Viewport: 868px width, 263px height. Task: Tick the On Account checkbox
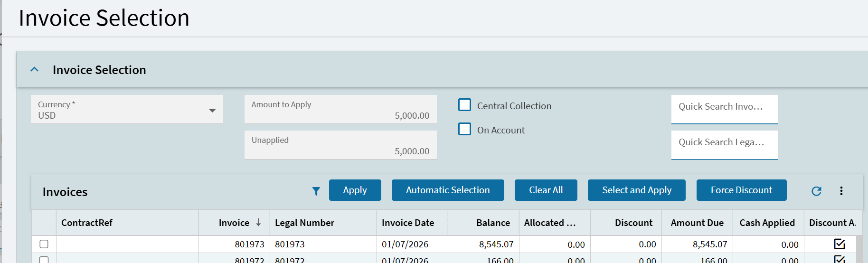click(464, 129)
